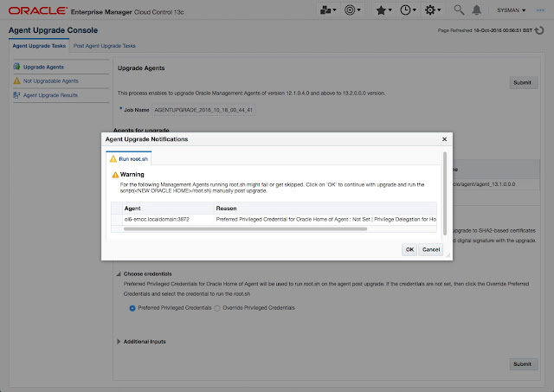Click into the Job Name field
This screenshot has height=392, width=554.
tap(203, 110)
